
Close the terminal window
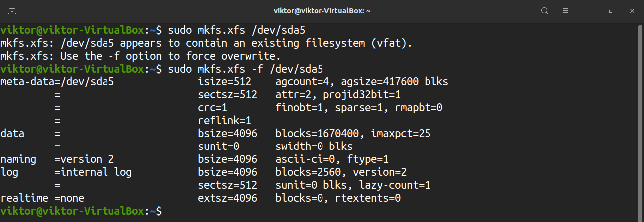click(x=631, y=10)
